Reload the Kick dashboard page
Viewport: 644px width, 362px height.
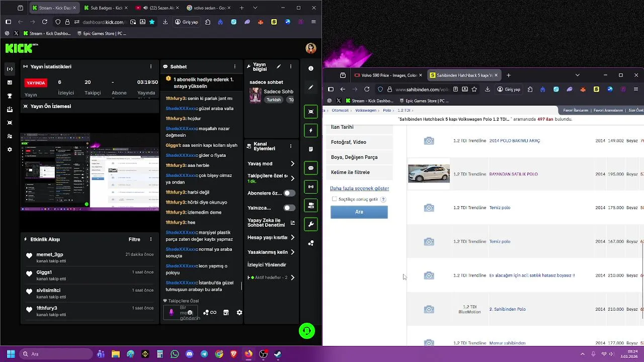45,22
